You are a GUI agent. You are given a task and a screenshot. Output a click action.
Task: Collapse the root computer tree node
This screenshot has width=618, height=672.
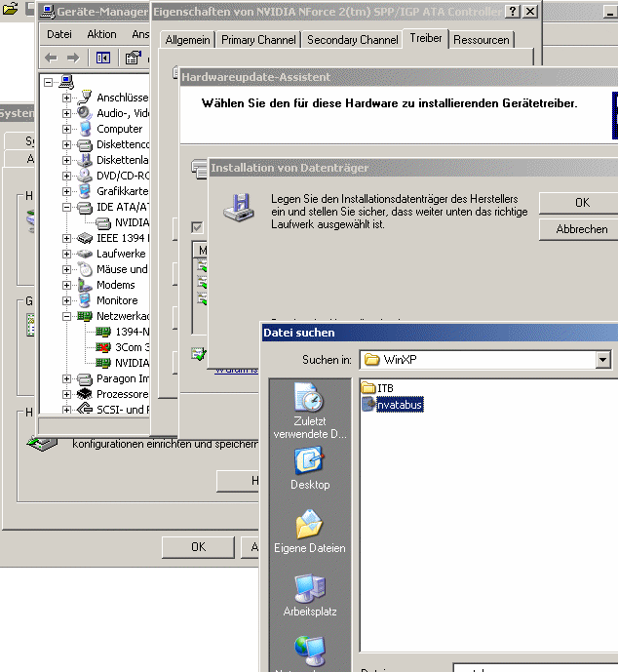[x=49, y=82]
